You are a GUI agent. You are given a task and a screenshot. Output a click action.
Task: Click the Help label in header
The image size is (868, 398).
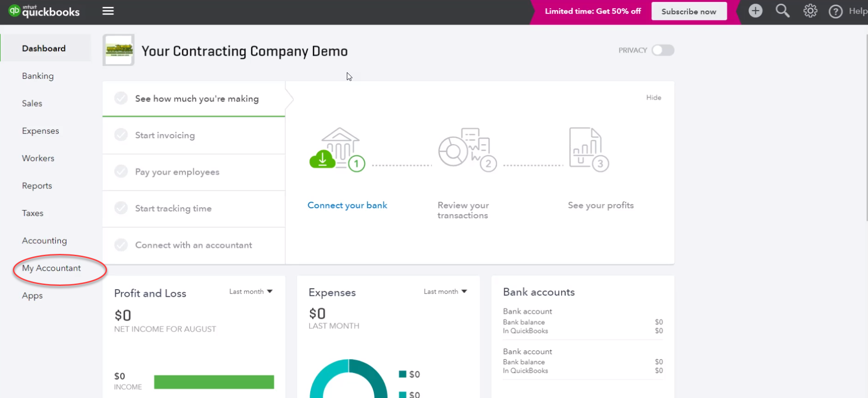858,11
